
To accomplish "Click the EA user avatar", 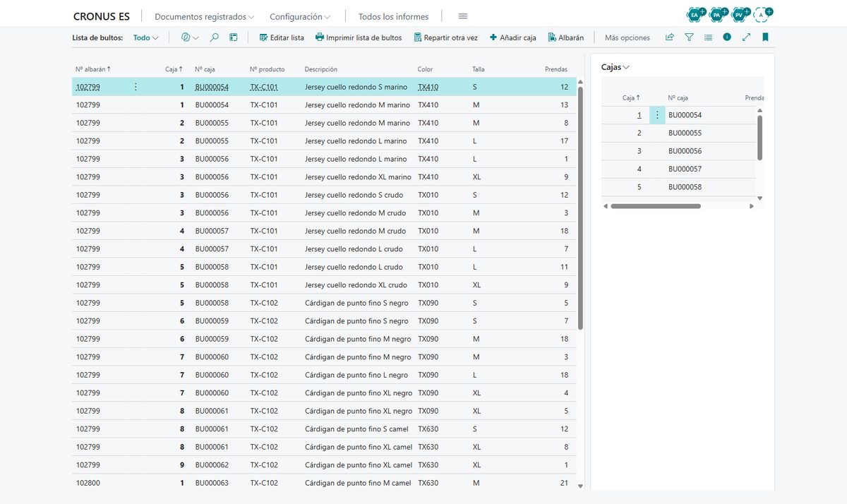I will tap(695, 14).
